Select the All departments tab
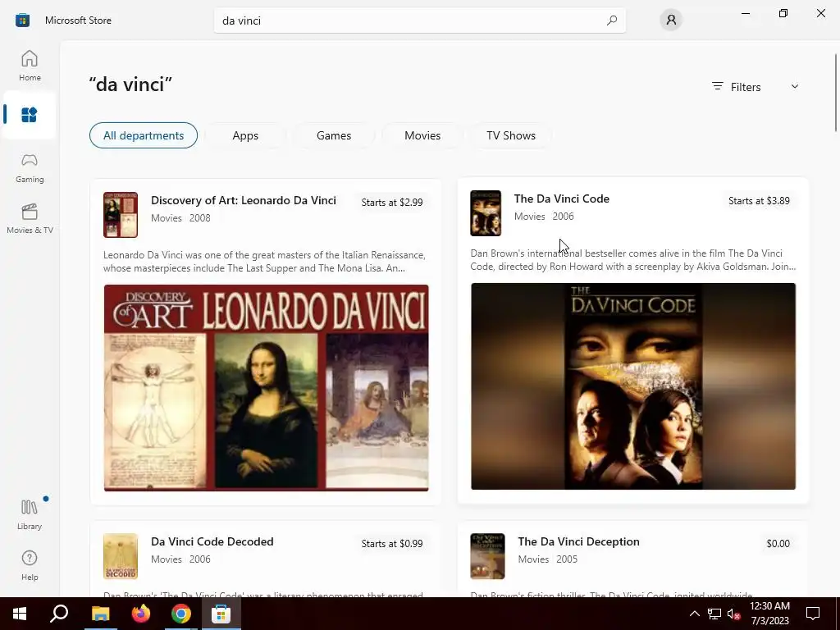This screenshot has width=840, height=630. pyautogui.click(x=143, y=135)
